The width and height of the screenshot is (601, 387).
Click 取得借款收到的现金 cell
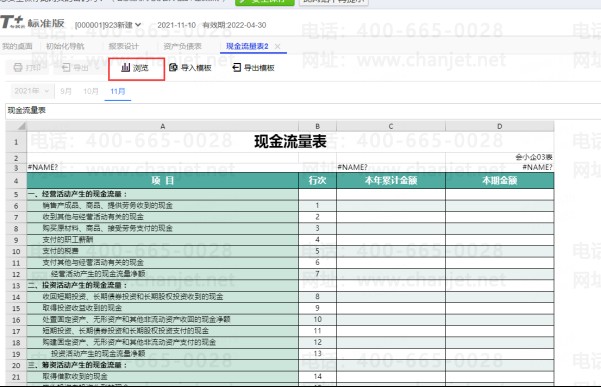click(163, 377)
